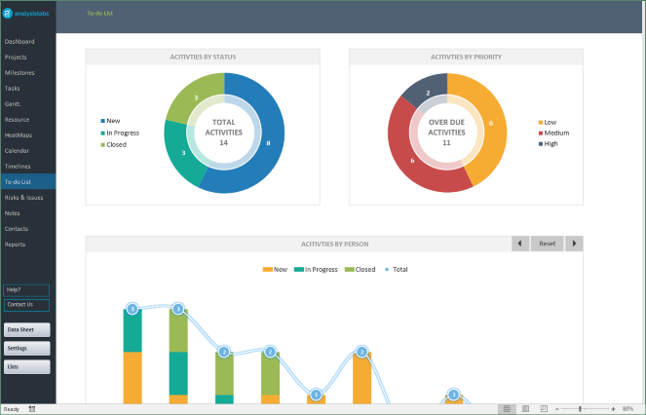Switch to Page Layout view icon
The image size is (646, 415).
[525, 409]
